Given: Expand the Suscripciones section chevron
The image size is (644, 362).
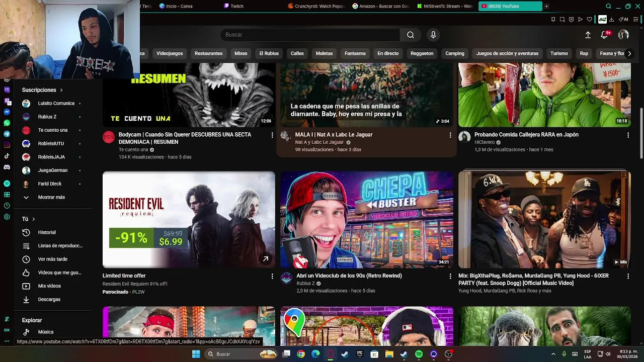Looking at the screenshot, I should [61, 90].
